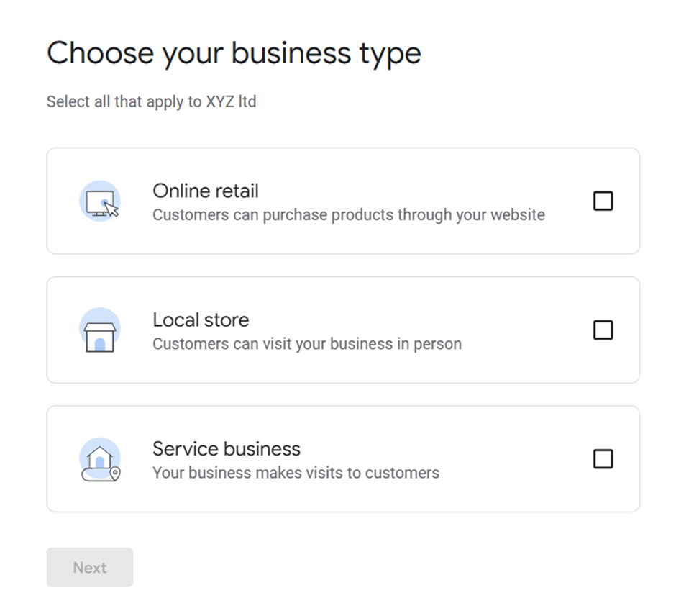The image size is (676, 616).
Task: Click the Service business house icon
Action: click(x=99, y=458)
